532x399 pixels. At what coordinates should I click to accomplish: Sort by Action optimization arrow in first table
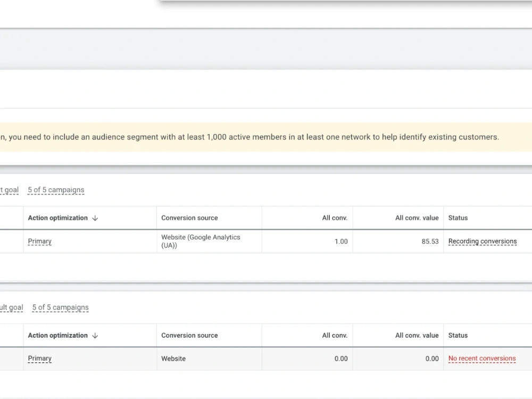(x=95, y=218)
